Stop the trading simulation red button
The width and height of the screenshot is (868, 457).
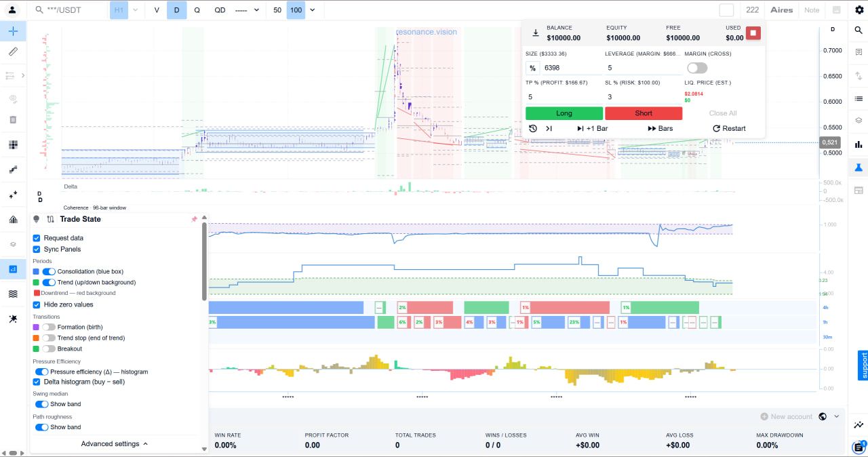point(753,33)
